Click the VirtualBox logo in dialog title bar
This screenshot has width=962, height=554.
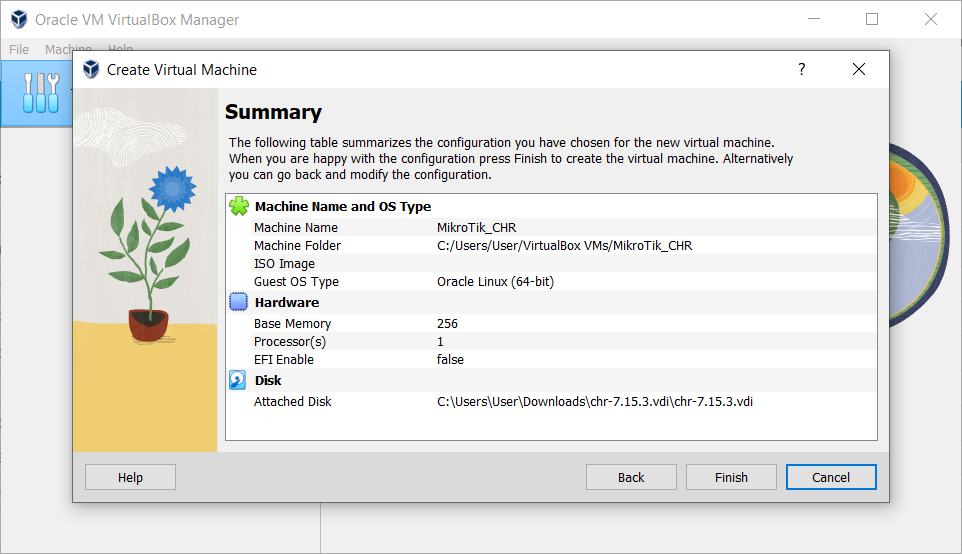(91, 69)
